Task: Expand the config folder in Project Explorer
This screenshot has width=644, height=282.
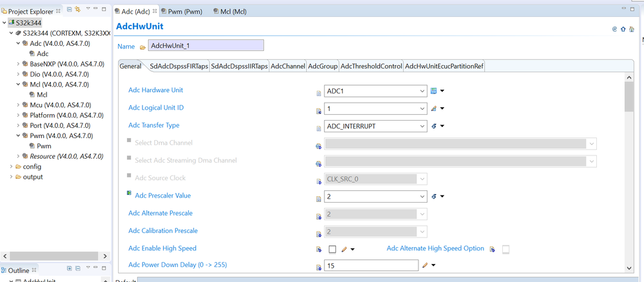Action: (x=10, y=166)
